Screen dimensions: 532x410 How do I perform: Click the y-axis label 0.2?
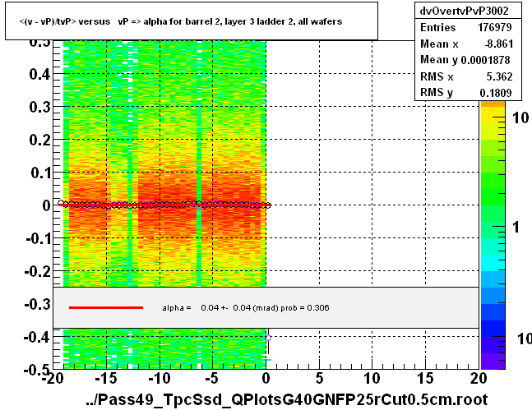39,140
